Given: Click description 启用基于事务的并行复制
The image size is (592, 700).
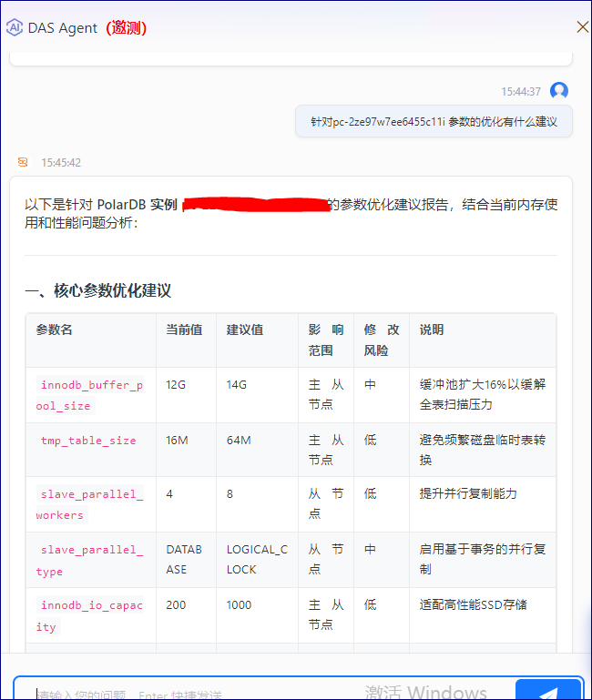Looking at the screenshot, I should click(483, 559).
